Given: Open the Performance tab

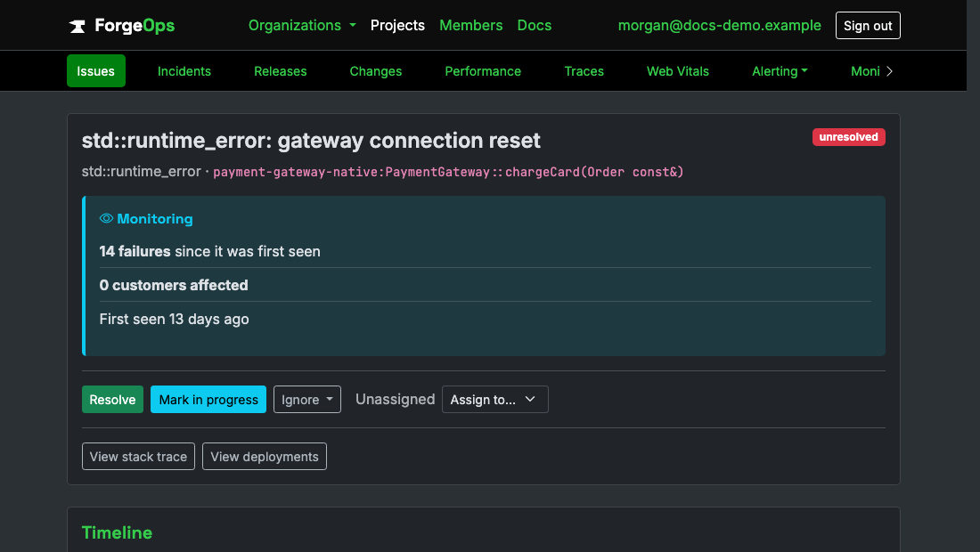Looking at the screenshot, I should 483,71.
